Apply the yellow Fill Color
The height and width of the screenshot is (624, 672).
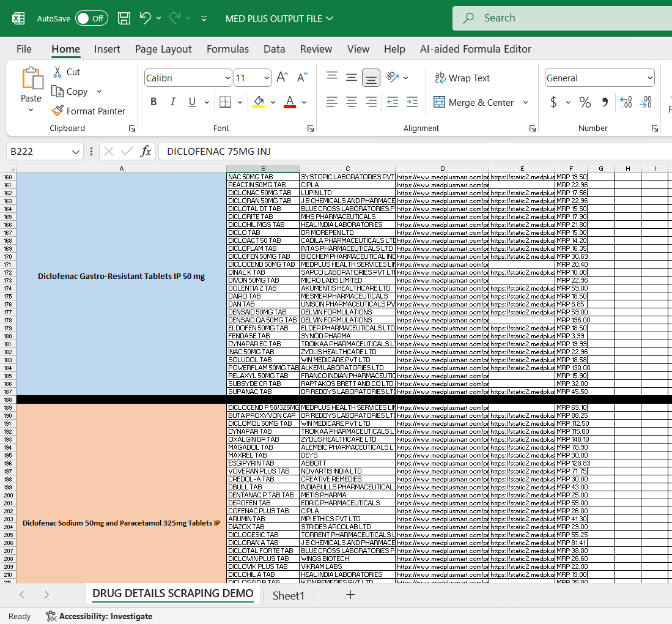(259, 102)
